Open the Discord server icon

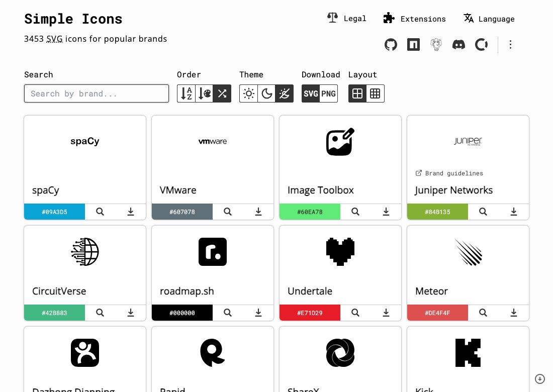459,45
